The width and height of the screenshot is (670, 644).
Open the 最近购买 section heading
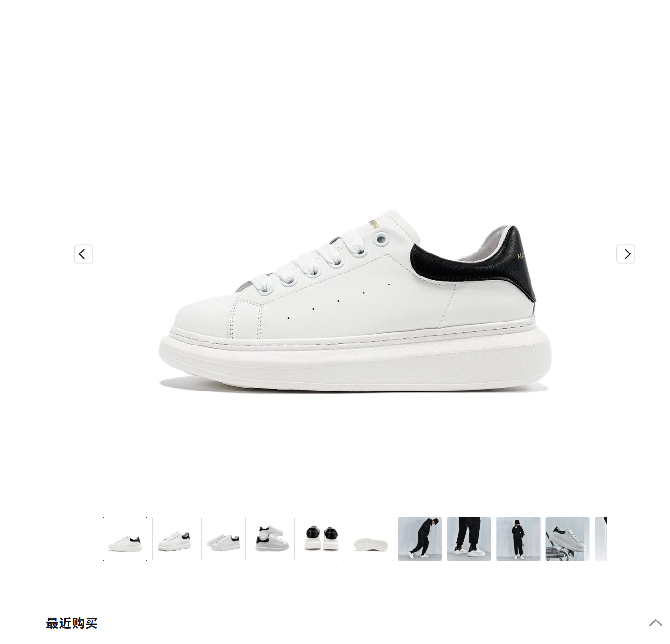(72, 623)
